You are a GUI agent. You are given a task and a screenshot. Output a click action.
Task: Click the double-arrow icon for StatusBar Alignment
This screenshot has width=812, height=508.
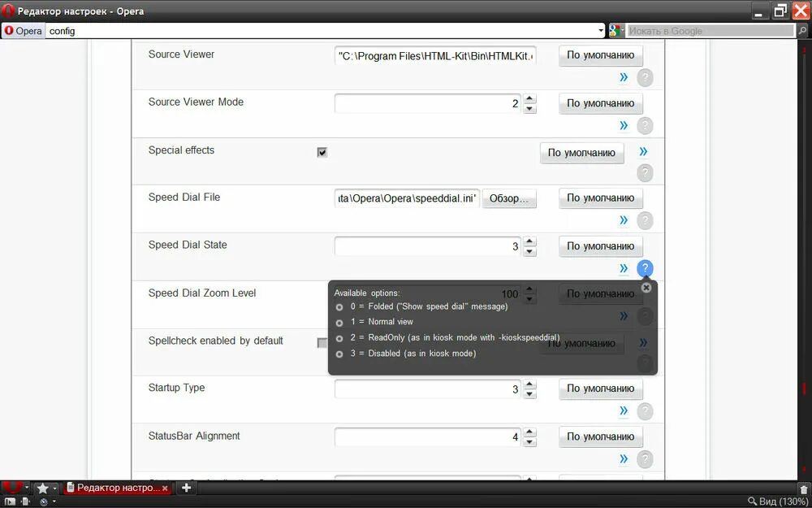624,458
